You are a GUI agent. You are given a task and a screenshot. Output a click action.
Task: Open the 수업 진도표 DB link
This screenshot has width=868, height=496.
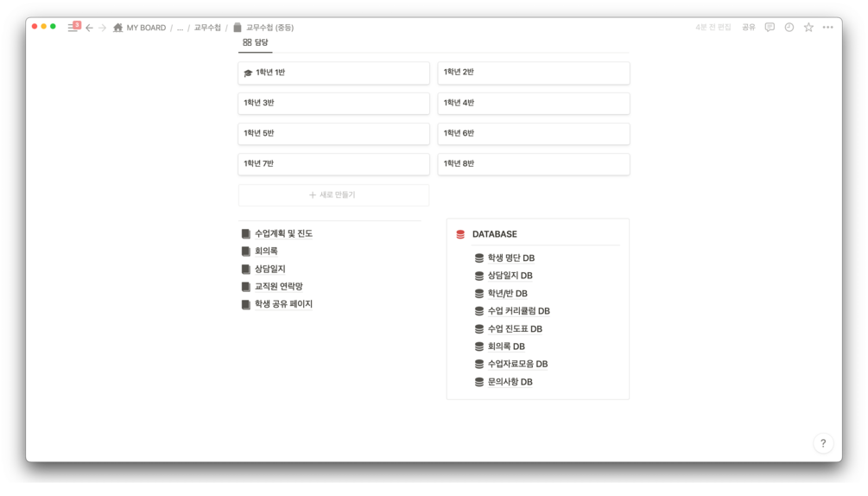click(515, 328)
